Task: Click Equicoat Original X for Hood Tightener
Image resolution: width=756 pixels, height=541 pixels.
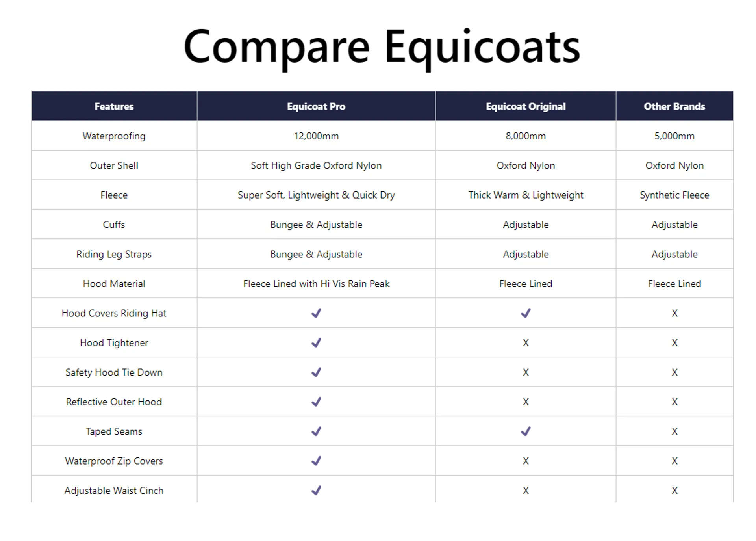Action: [x=526, y=343]
